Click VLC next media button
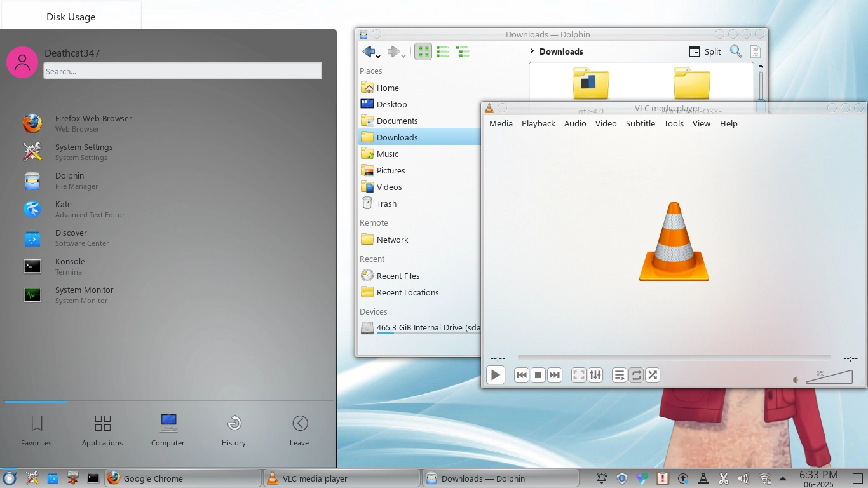This screenshot has height=488, width=868. pyautogui.click(x=554, y=375)
